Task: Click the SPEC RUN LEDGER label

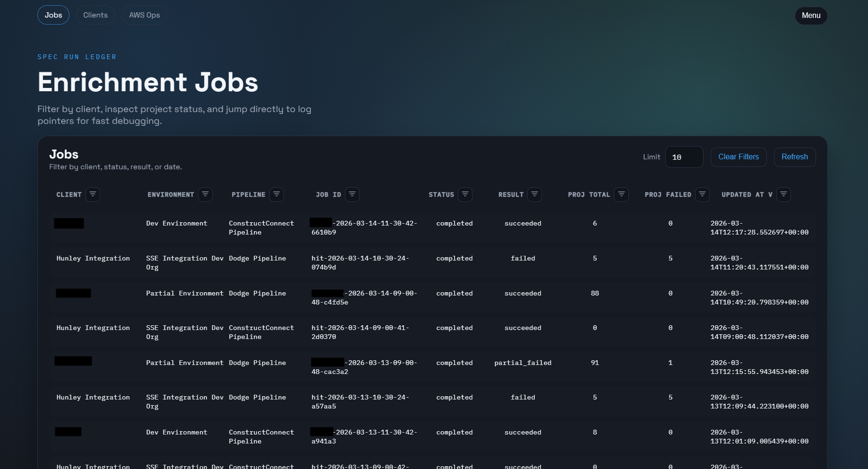Action: tap(77, 57)
